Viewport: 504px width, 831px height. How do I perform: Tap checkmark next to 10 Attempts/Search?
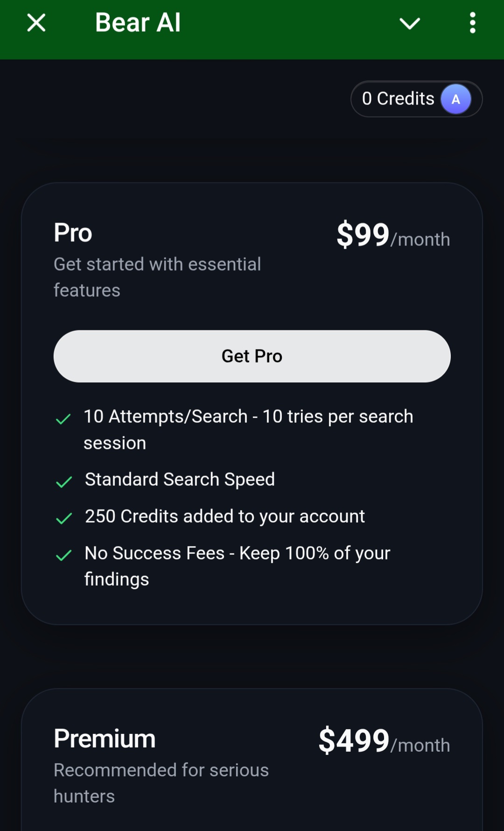pos(63,419)
